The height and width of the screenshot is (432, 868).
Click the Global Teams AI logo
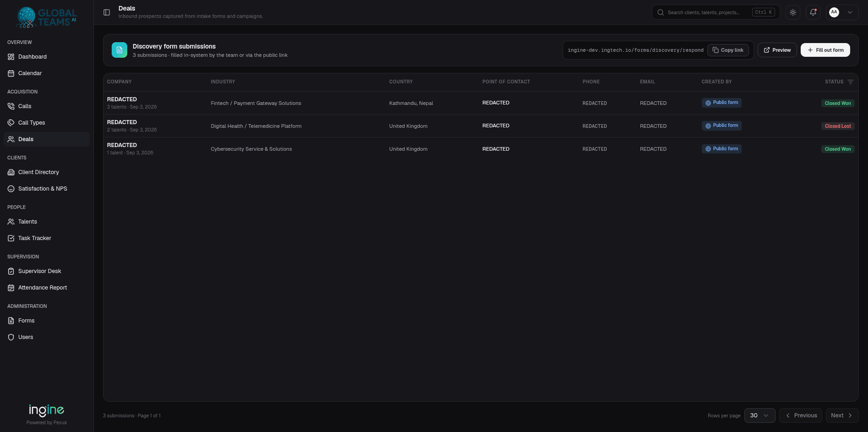click(x=46, y=17)
